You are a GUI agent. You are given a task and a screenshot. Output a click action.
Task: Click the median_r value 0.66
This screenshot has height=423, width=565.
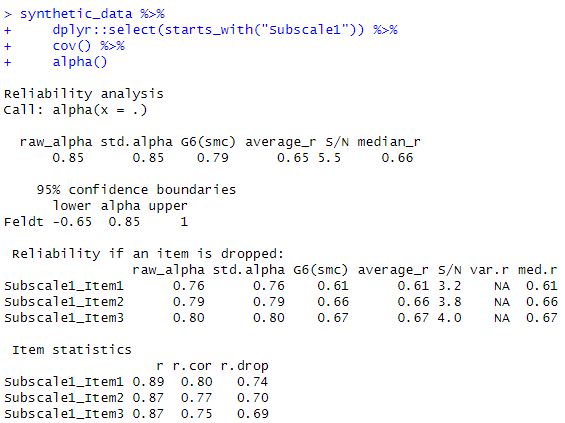click(x=397, y=158)
